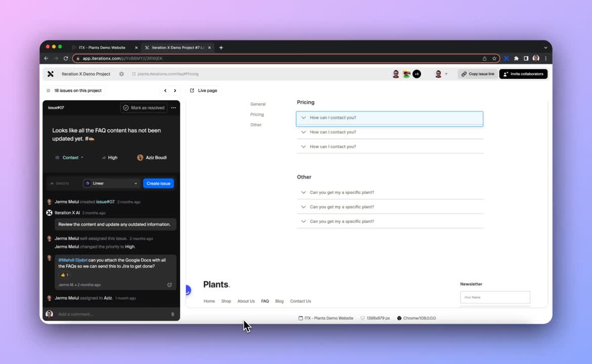
Task: Toggle the browser side panel icon
Action: pos(526,59)
